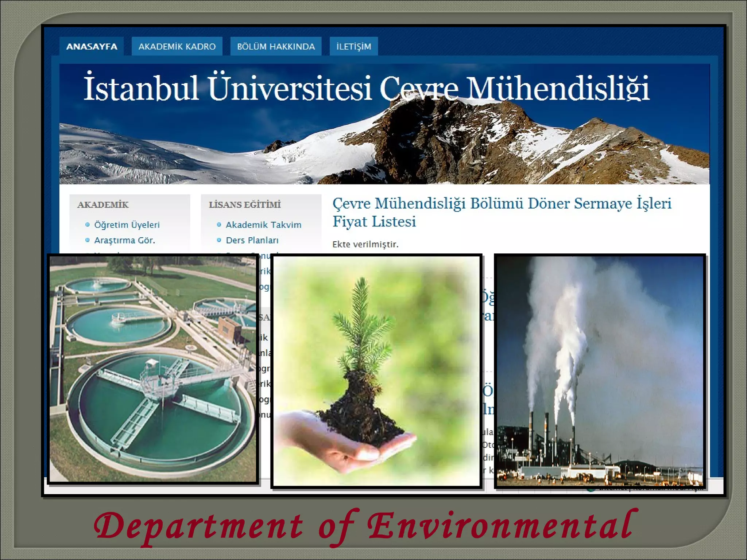This screenshot has width=747, height=560.
Task: Select the smoking factory chimneys photo
Action: pos(600,371)
